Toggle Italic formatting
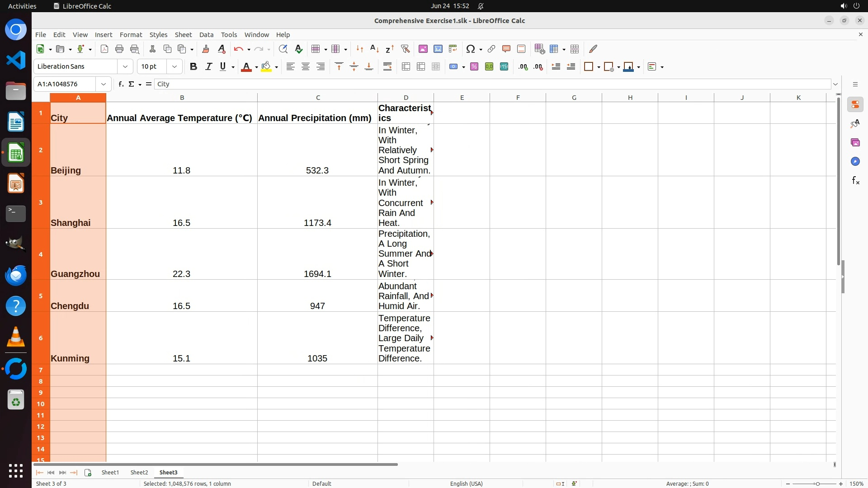The image size is (868, 488). (208, 67)
